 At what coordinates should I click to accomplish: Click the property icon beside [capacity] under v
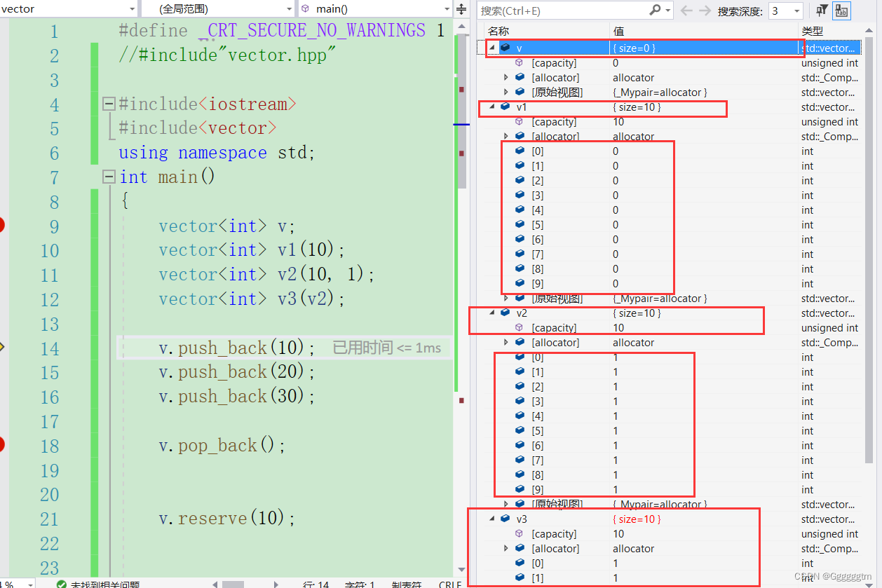tap(518, 62)
